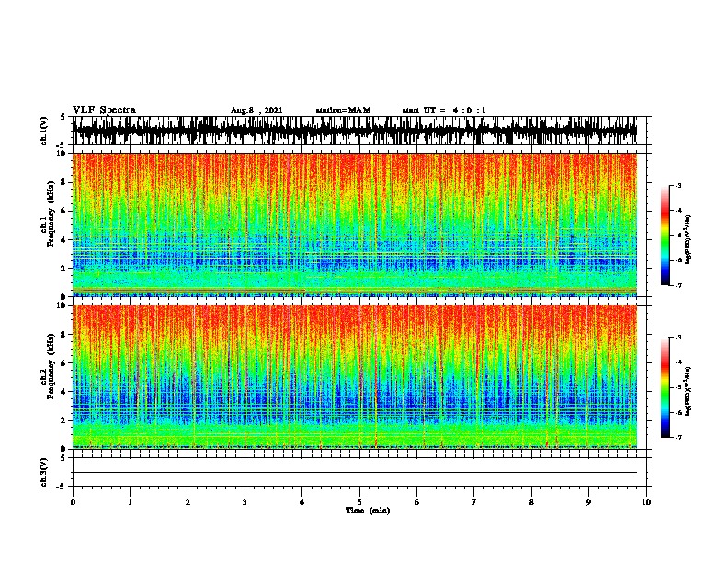Screen dimensions: 728x563
Task: Click the "5" tick on ch.1(V) waveform axis
Action: [x=63, y=117]
